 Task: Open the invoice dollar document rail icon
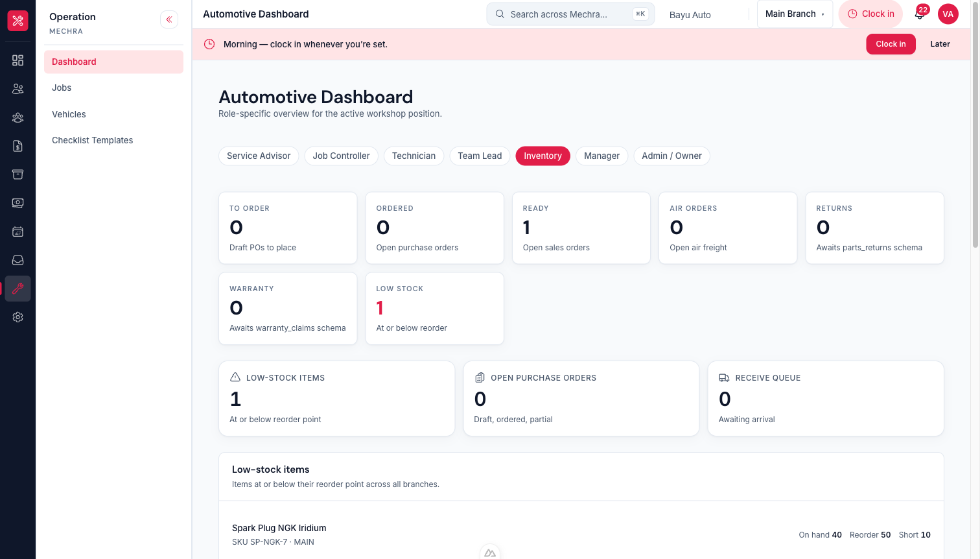click(17, 146)
